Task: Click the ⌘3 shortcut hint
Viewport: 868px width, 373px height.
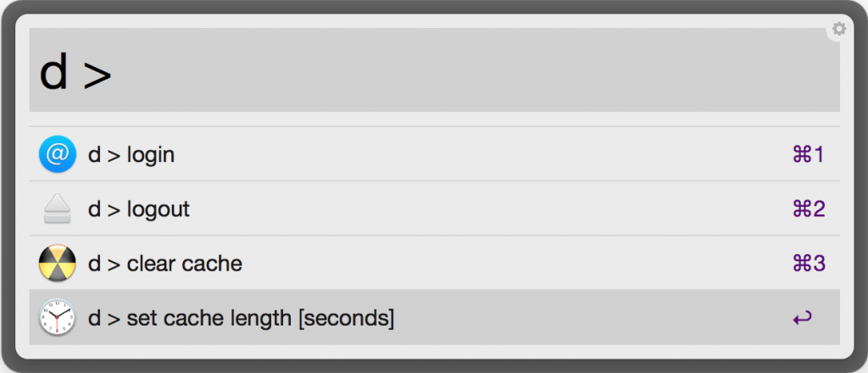Action: 808,264
